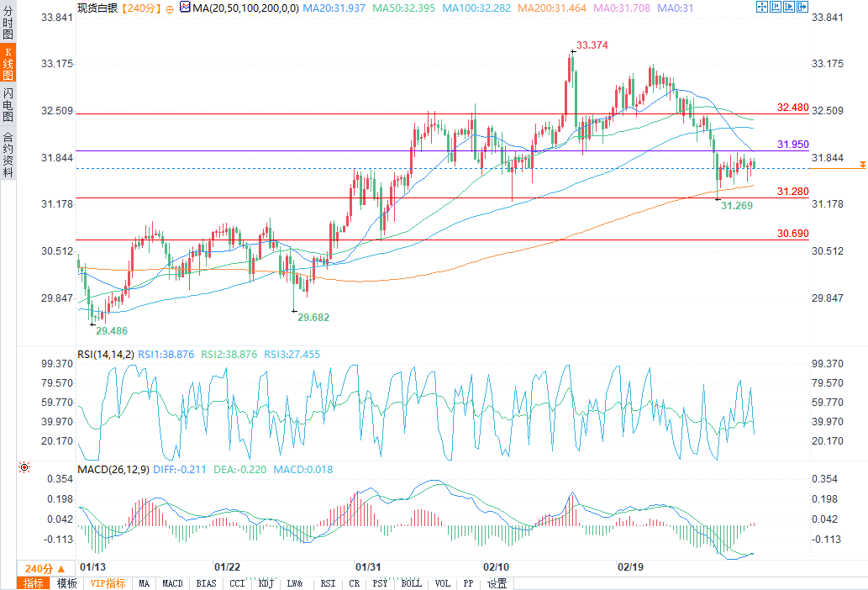Toggle the MACD indicator in bottom bar

[x=172, y=583]
